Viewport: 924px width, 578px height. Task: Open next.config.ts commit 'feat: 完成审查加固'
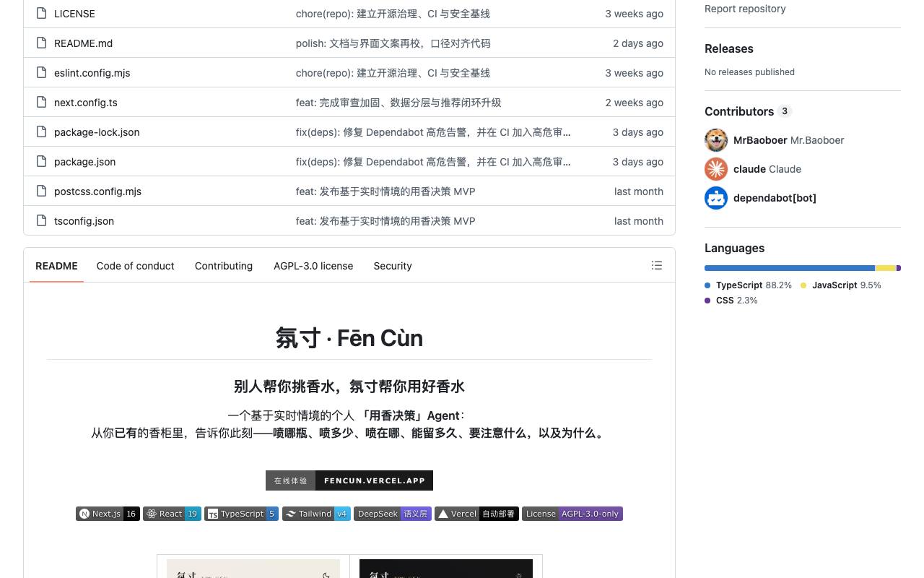(398, 103)
